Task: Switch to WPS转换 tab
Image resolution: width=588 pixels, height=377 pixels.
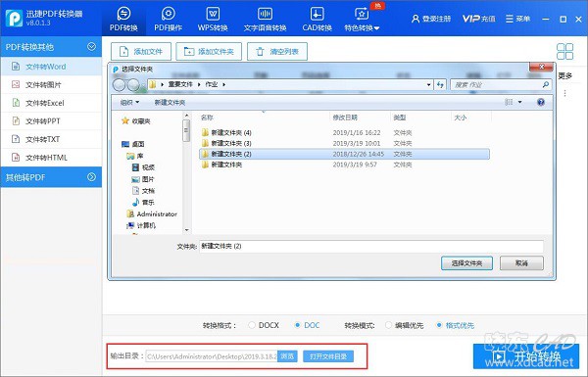Action: pos(213,19)
